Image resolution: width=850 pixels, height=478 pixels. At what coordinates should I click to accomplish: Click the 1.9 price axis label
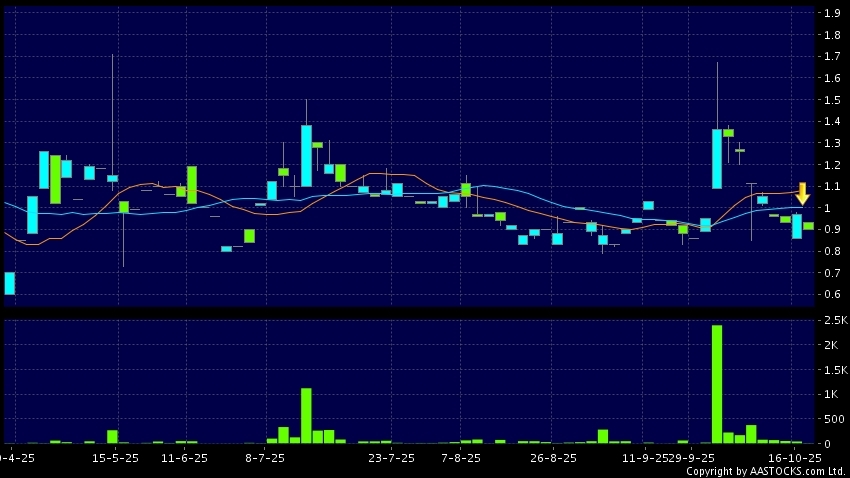pyautogui.click(x=831, y=13)
